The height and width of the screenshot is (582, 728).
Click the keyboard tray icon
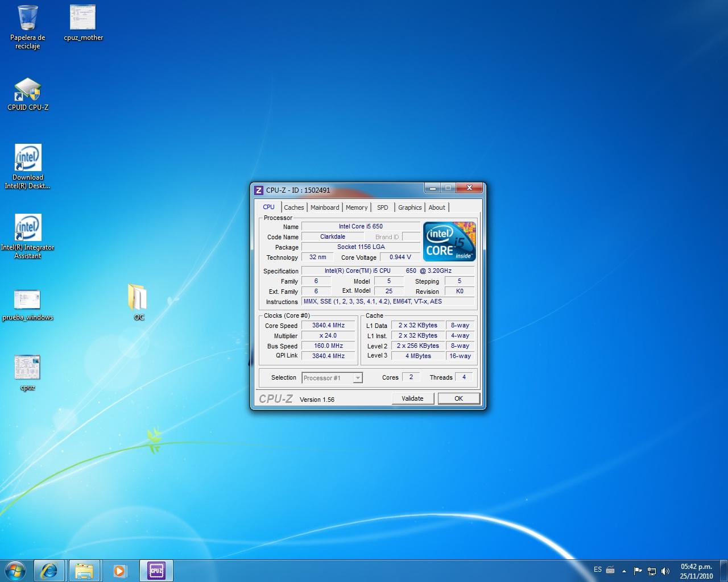610,569
